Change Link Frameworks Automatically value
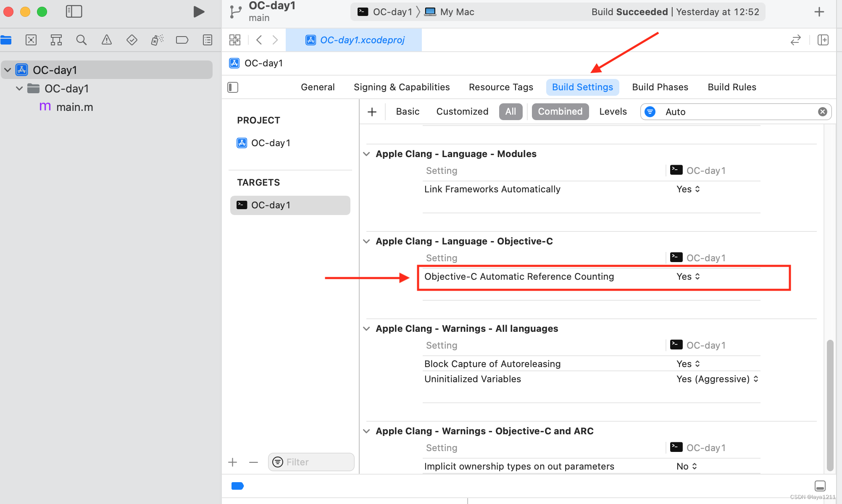 [x=688, y=189]
